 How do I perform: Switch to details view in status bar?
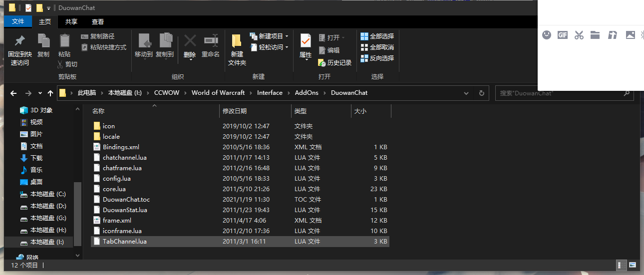coord(622,265)
